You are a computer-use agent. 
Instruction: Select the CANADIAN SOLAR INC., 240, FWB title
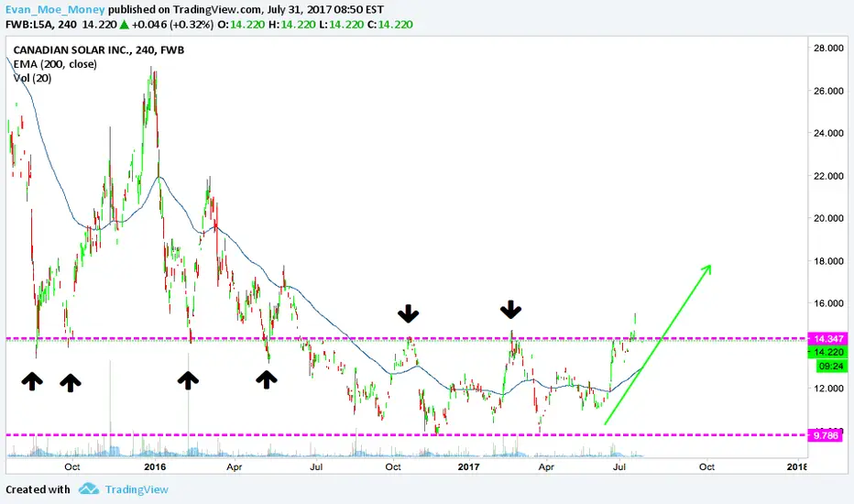point(99,50)
